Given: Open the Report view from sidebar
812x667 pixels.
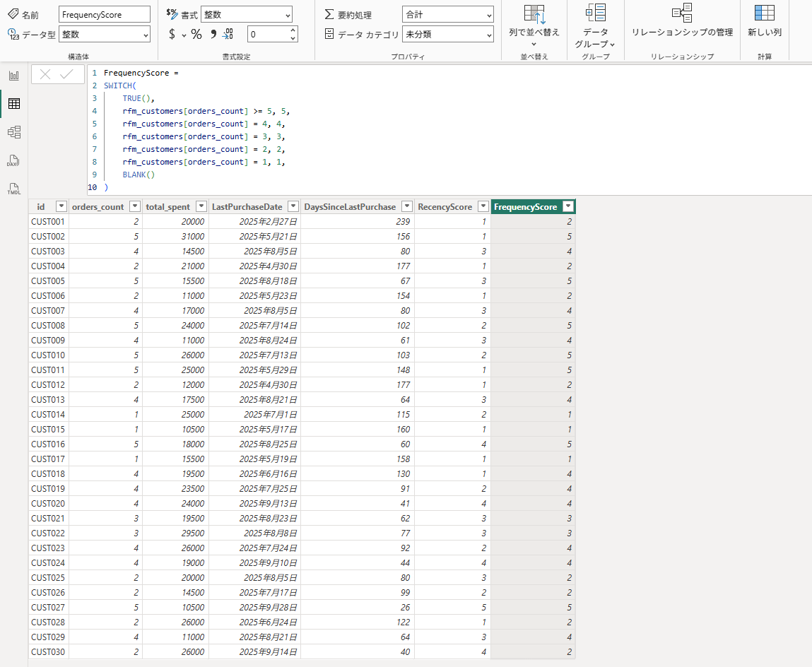Looking at the screenshot, I should pos(13,76).
